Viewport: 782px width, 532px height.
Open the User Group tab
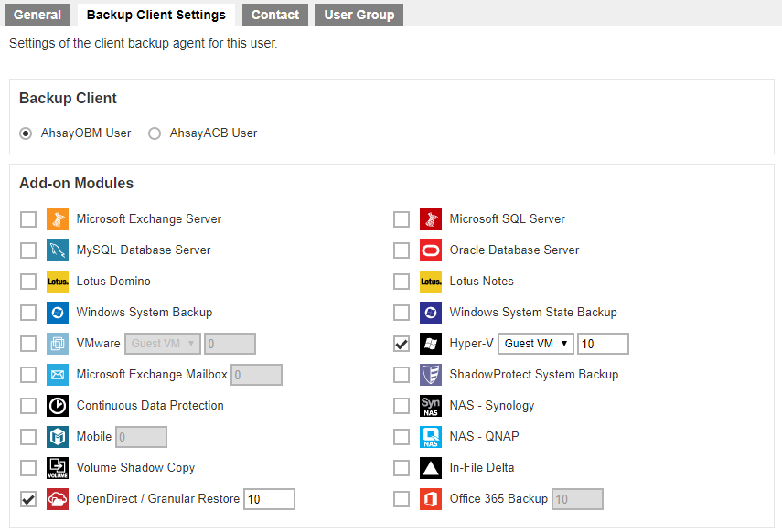point(359,15)
